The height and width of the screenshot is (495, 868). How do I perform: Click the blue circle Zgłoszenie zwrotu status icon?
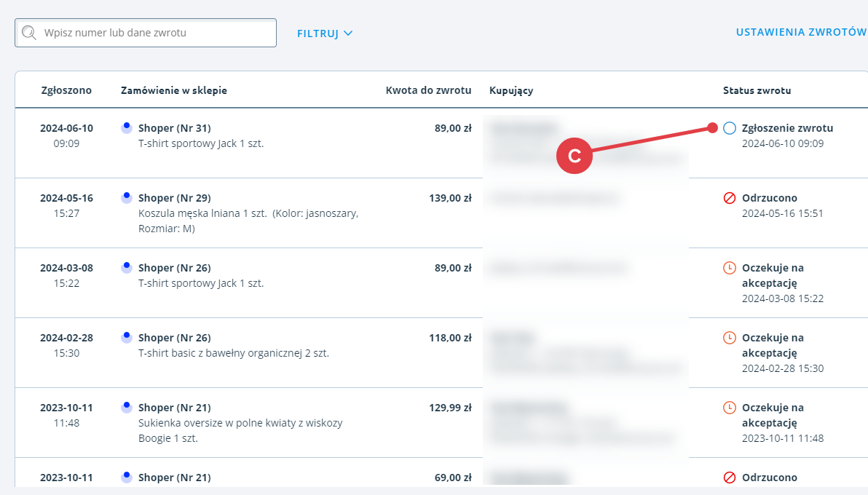[x=730, y=128]
